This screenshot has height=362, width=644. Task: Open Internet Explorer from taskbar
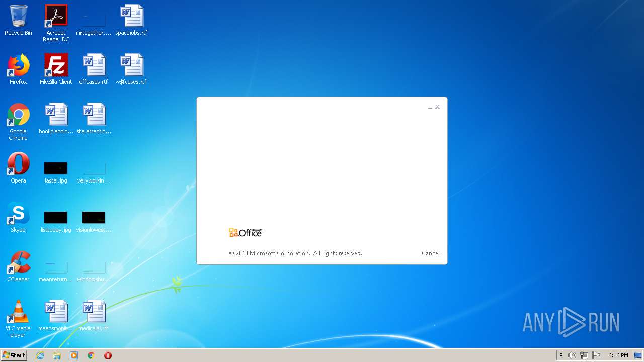point(40,355)
